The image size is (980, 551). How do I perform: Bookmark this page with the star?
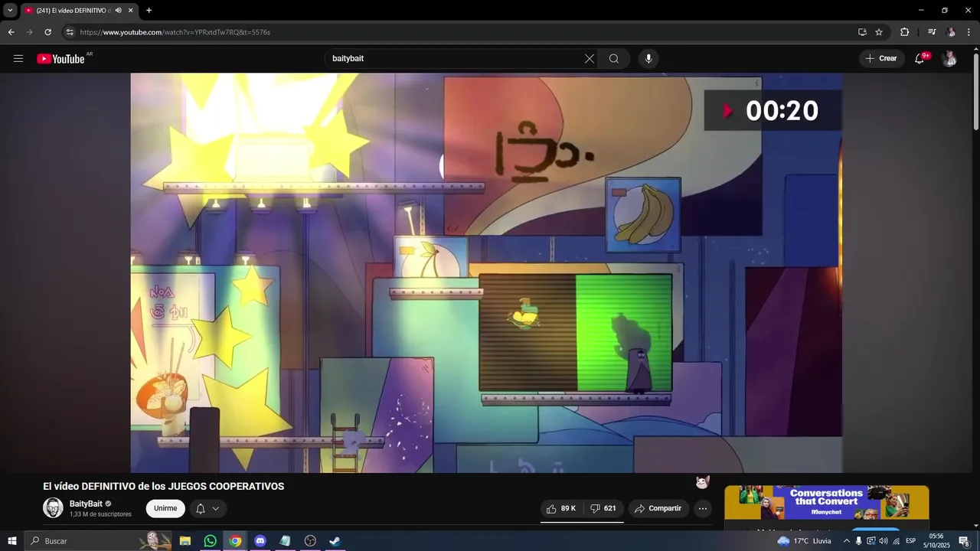point(879,32)
